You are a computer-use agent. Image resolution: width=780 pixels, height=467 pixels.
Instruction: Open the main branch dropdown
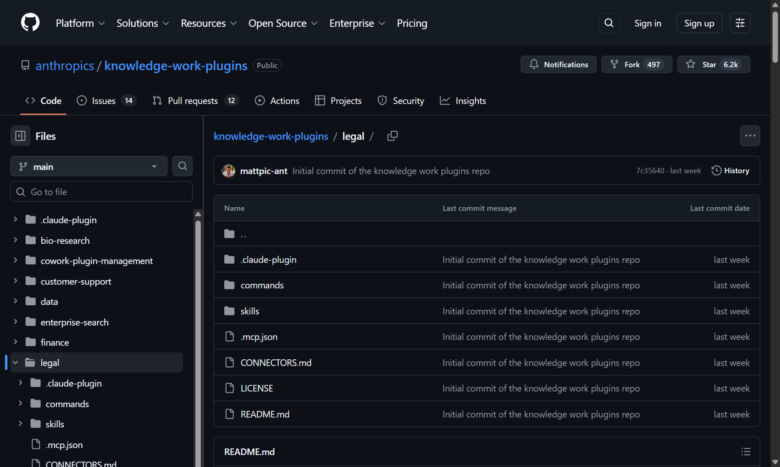(x=88, y=167)
